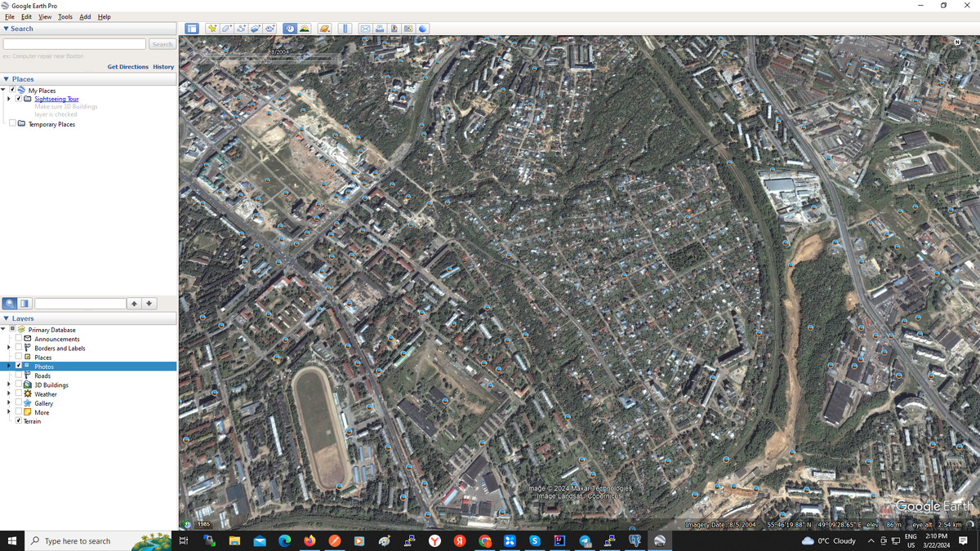Click the Print toolbar icon
The image size is (980, 551).
tap(380, 29)
